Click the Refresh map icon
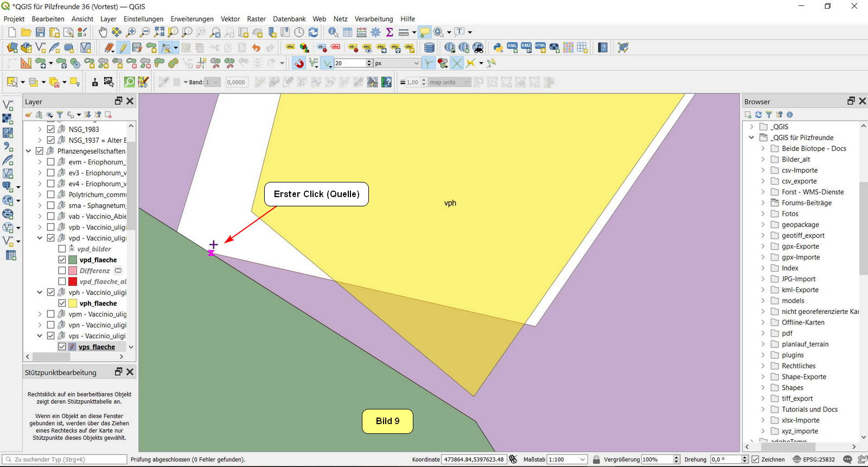868x467 pixels. [314, 33]
